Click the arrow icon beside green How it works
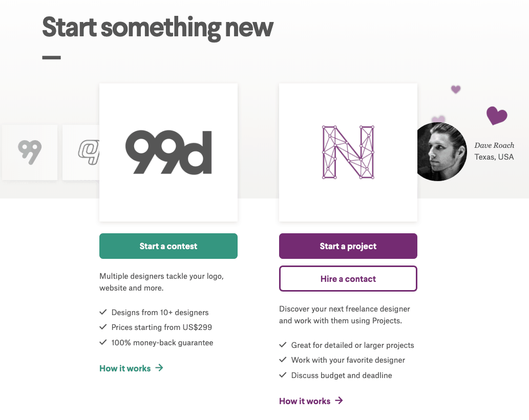Screen dimensions: 529x420 tap(159, 368)
